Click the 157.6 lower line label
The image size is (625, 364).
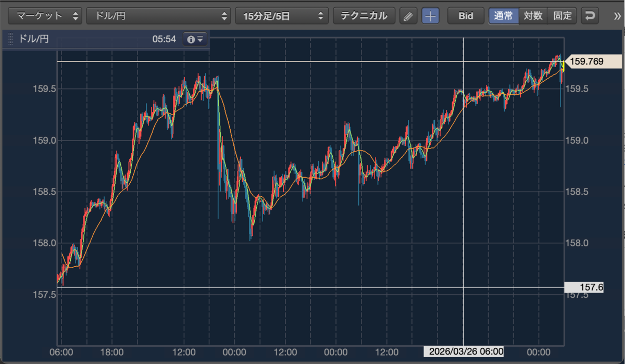point(584,287)
